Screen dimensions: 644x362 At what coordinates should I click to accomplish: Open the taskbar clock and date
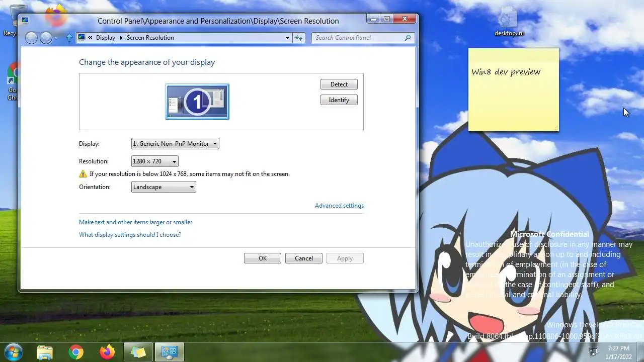pos(618,352)
